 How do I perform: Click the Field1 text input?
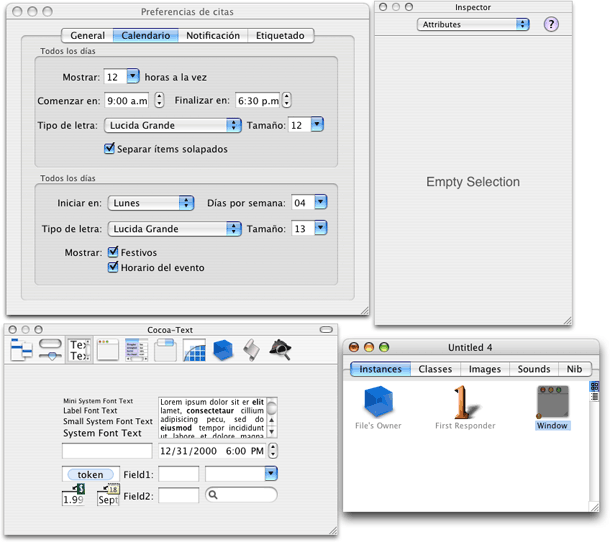tap(179, 474)
